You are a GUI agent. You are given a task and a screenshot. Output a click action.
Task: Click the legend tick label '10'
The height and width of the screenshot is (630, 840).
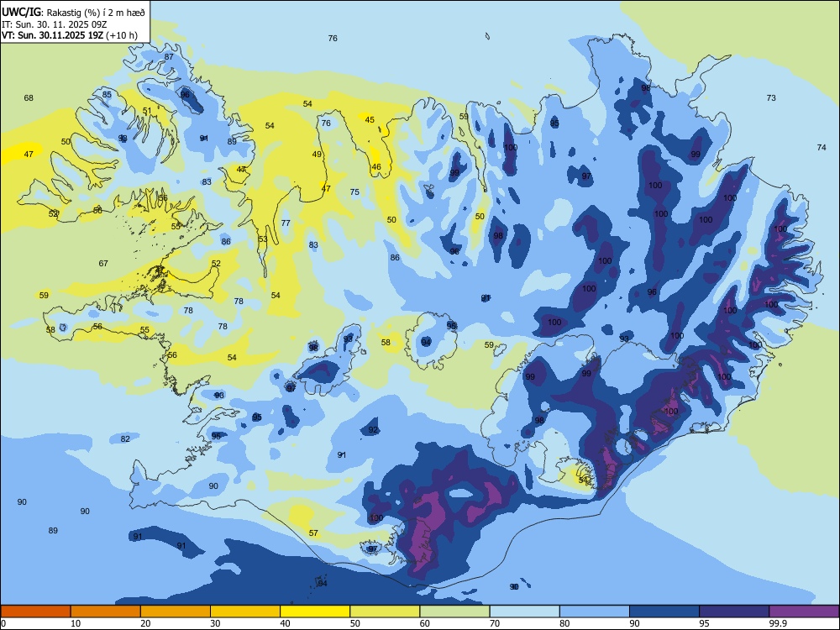(76, 623)
